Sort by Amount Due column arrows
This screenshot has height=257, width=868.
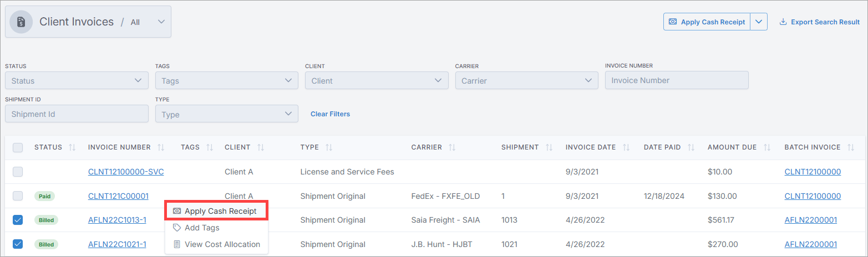coord(768,147)
